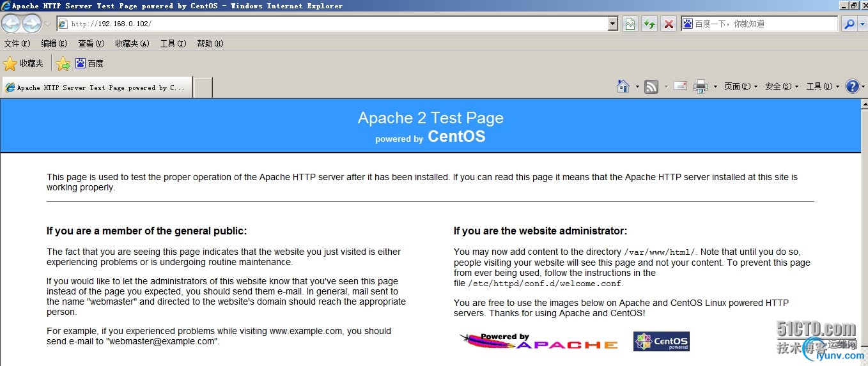Open the 帮助(H) menu

coord(210,43)
